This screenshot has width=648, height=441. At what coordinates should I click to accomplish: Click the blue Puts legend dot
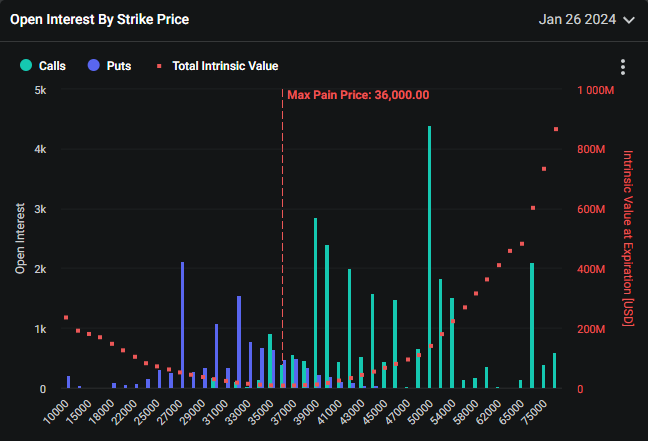pos(93,66)
